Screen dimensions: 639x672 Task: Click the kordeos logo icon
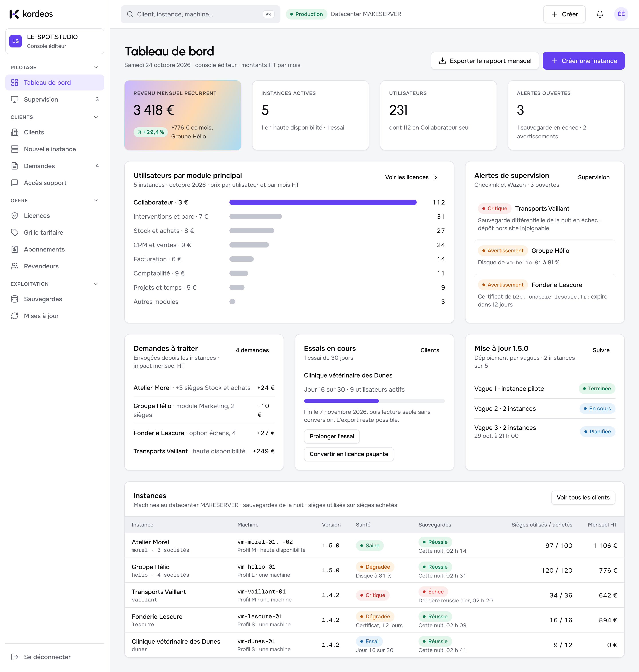tap(14, 14)
